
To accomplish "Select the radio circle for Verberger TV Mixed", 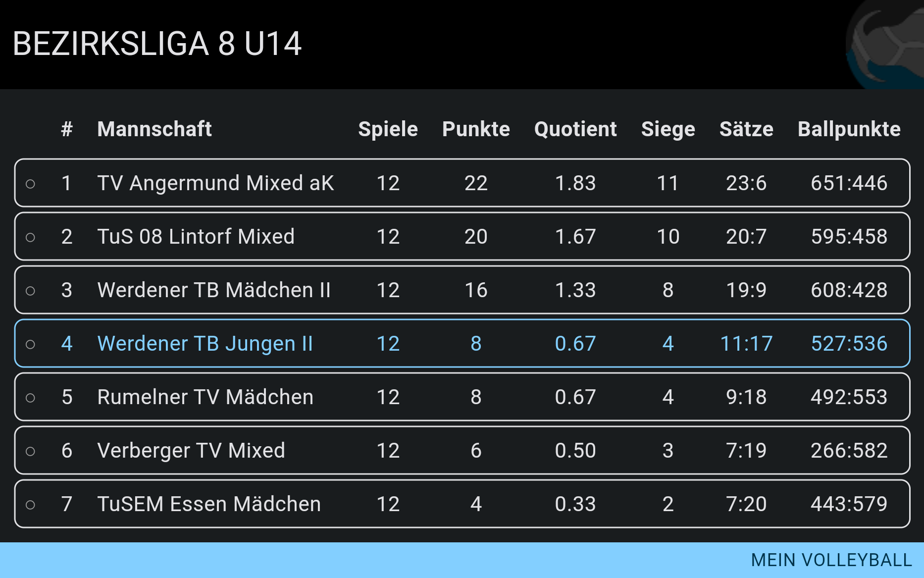I will tap(30, 451).
